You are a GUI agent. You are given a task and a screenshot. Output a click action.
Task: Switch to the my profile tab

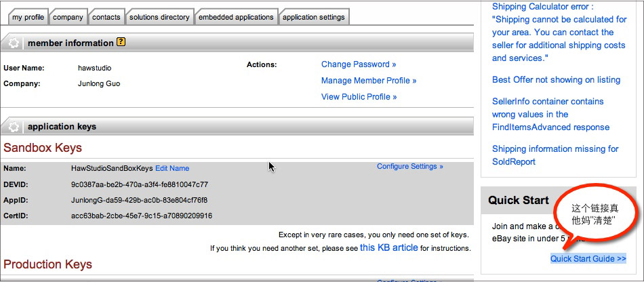click(28, 17)
